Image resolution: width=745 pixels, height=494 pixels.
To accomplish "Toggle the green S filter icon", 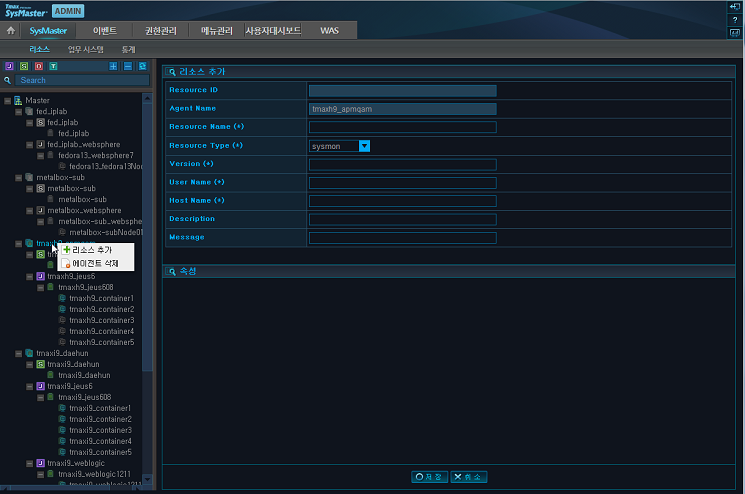I will point(24,66).
